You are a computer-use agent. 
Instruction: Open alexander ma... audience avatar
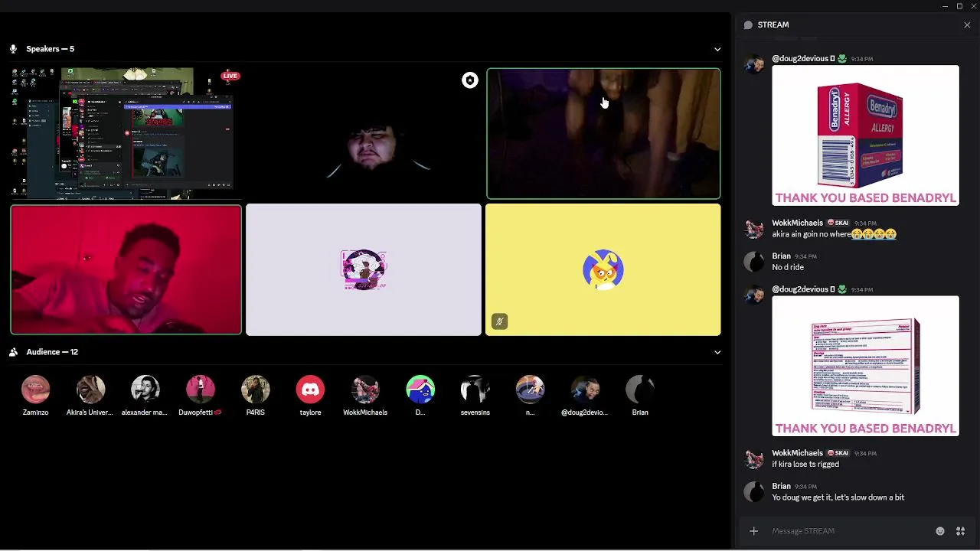145,390
